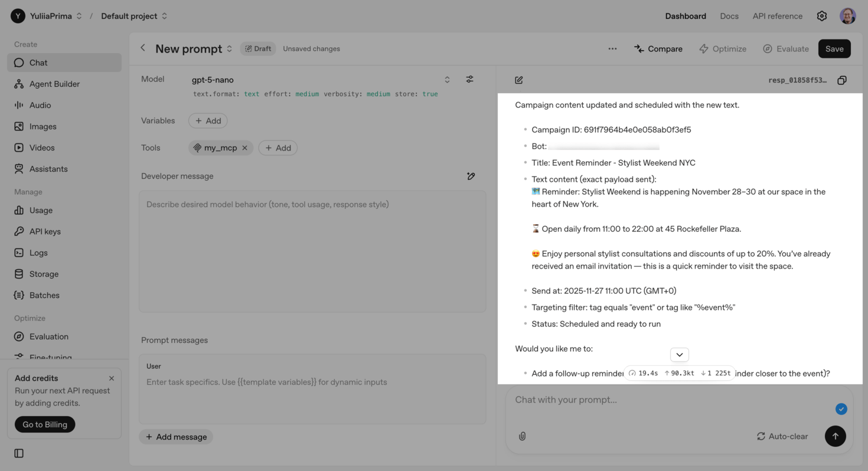Open the API keys page
868x471 pixels.
coord(45,231)
